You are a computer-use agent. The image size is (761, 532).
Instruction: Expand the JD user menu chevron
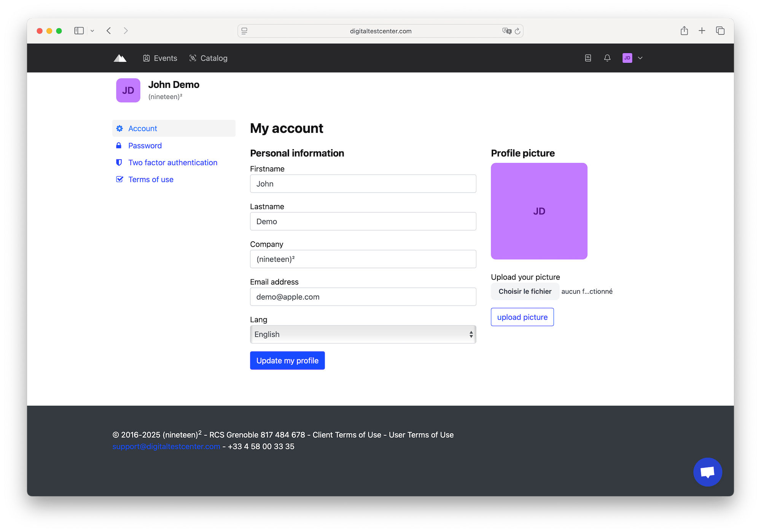(x=640, y=58)
